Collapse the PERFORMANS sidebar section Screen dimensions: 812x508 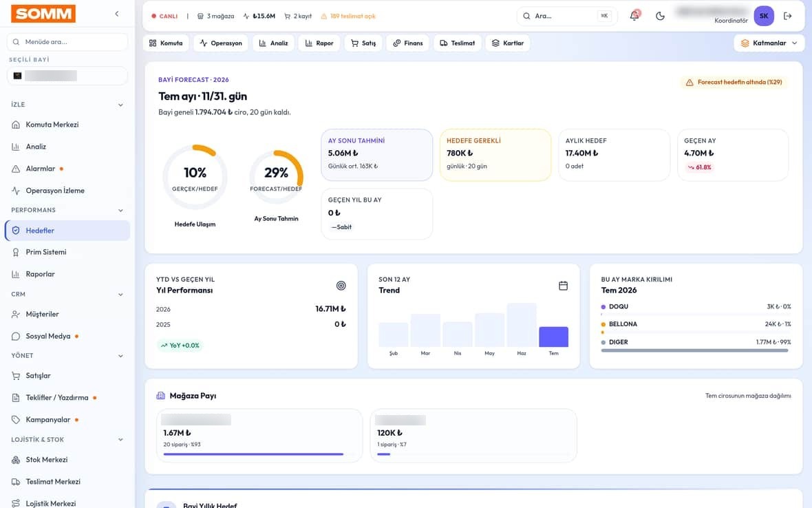[x=120, y=210]
